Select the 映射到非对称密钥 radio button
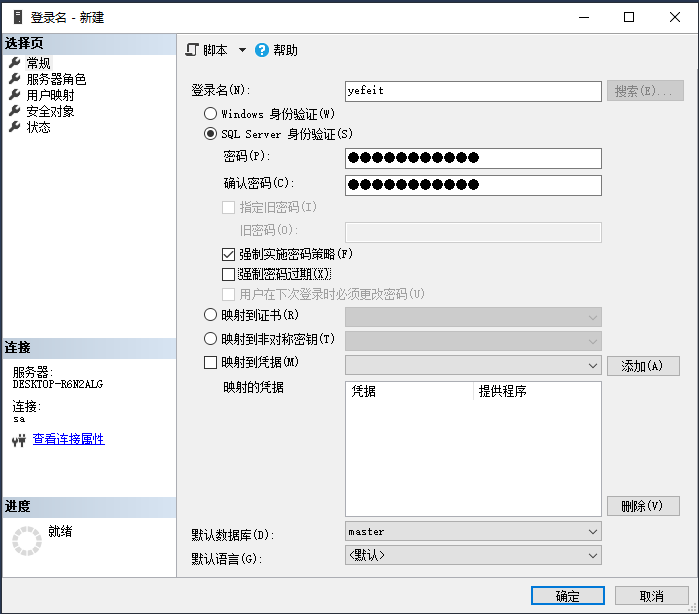This screenshot has height=614, width=699. pyautogui.click(x=210, y=339)
